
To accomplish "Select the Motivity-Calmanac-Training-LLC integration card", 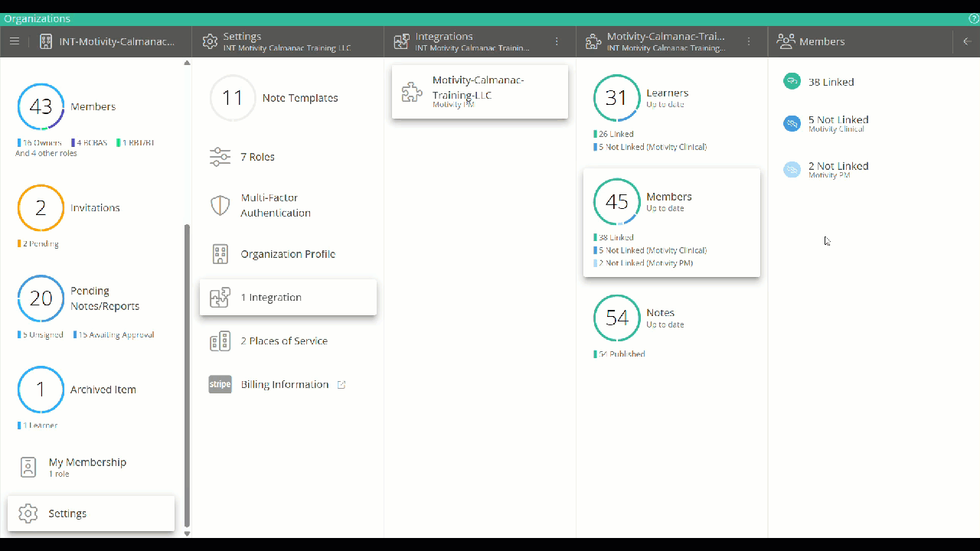I will pos(479,92).
